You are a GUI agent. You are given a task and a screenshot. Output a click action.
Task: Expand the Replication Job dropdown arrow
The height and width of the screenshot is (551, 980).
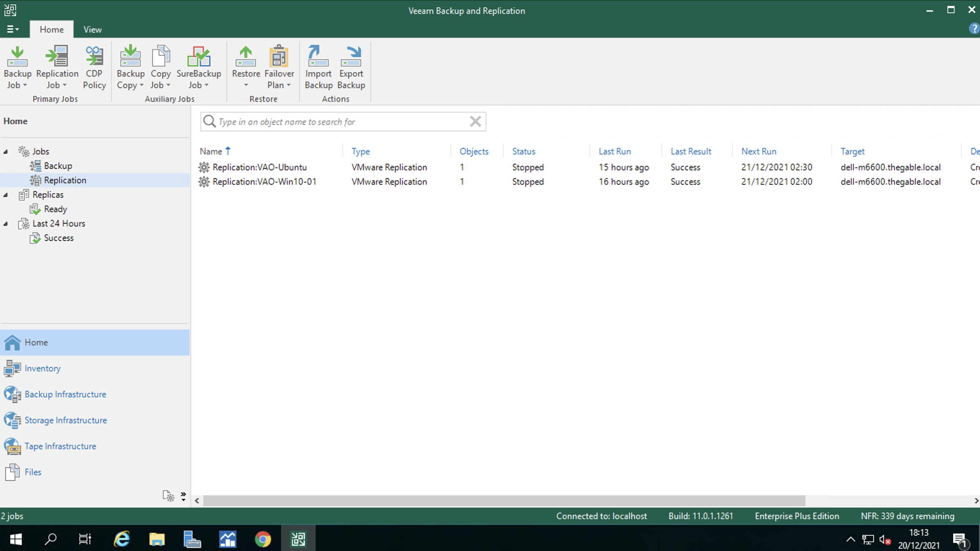(x=65, y=85)
